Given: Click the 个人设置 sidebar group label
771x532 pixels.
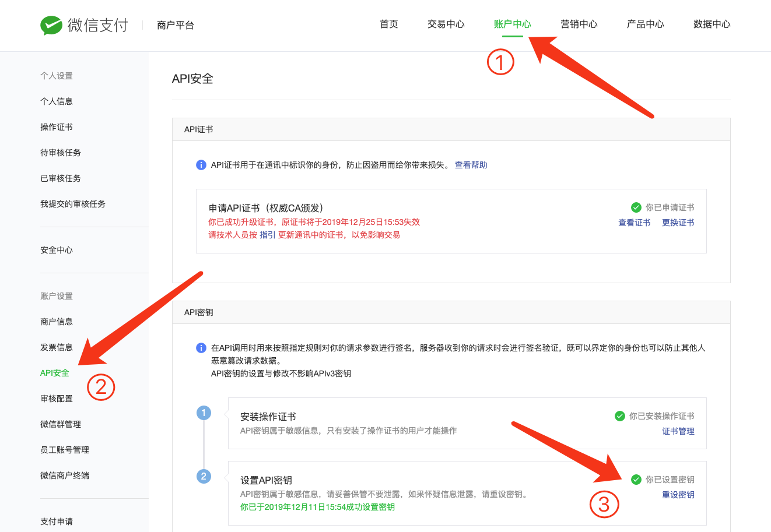Looking at the screenshot, I should (57, 76).
